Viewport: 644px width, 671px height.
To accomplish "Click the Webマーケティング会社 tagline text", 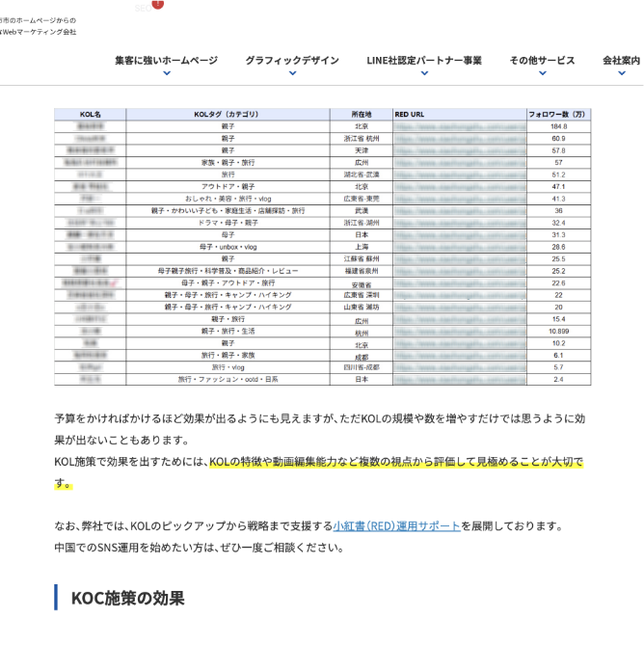I will click(x=39, y=32).
